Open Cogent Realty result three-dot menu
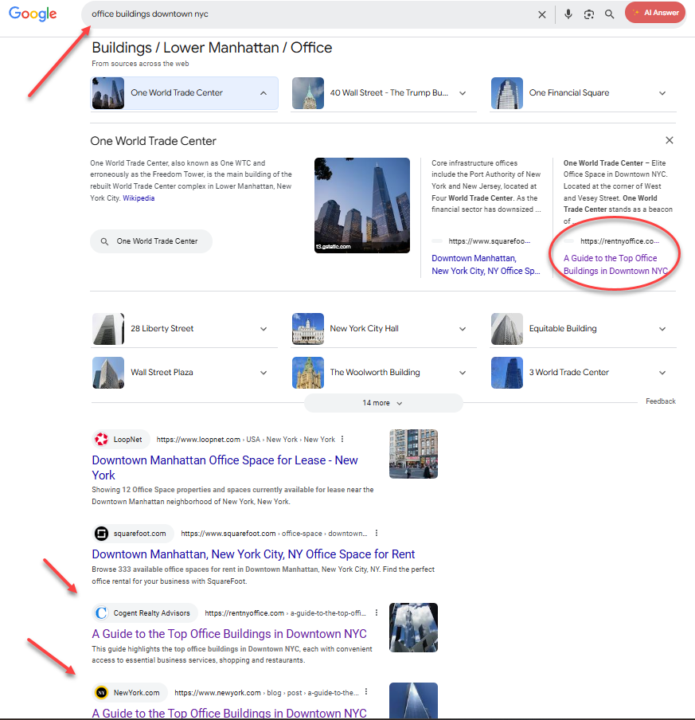 (x=376, y=613)
